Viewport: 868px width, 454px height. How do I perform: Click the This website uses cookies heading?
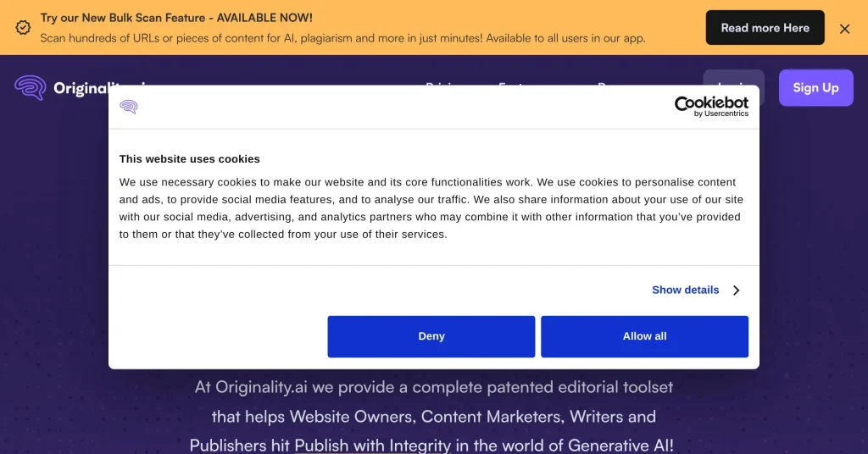[190, 158]
